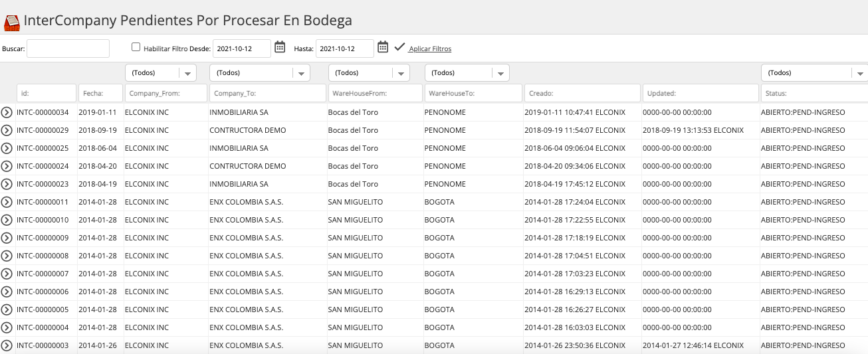The height and width of the screenshot is (354, 868).
Task: Click INMOBILIARIA SA in row INTC-00000025
Action: [x=239, y=148]
